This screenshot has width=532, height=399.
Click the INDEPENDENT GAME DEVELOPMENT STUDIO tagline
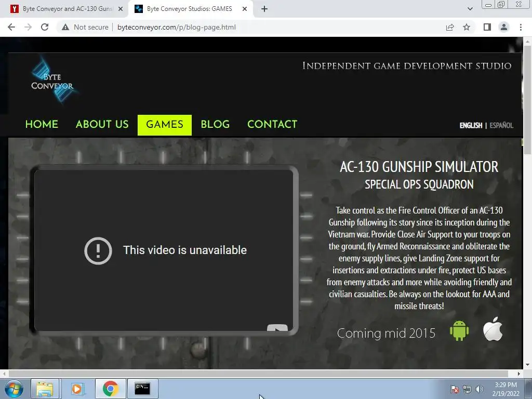(x=407, y=66)
